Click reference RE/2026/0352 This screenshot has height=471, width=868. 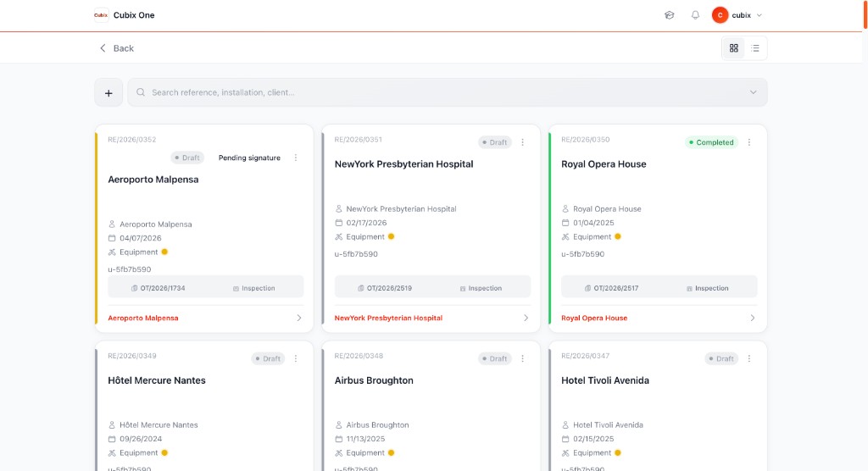(x=131, y=140)
